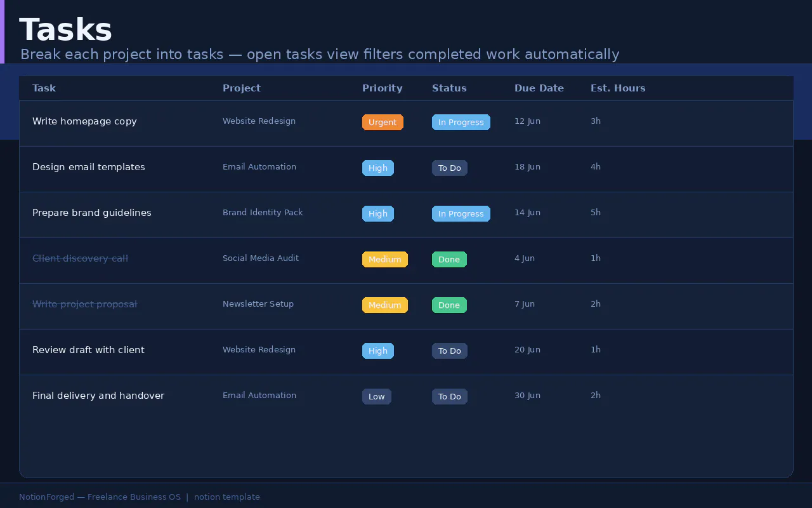Click Done status of Write project proposal
The width and height of the screenshot is (812, 508).
[449, 305]
